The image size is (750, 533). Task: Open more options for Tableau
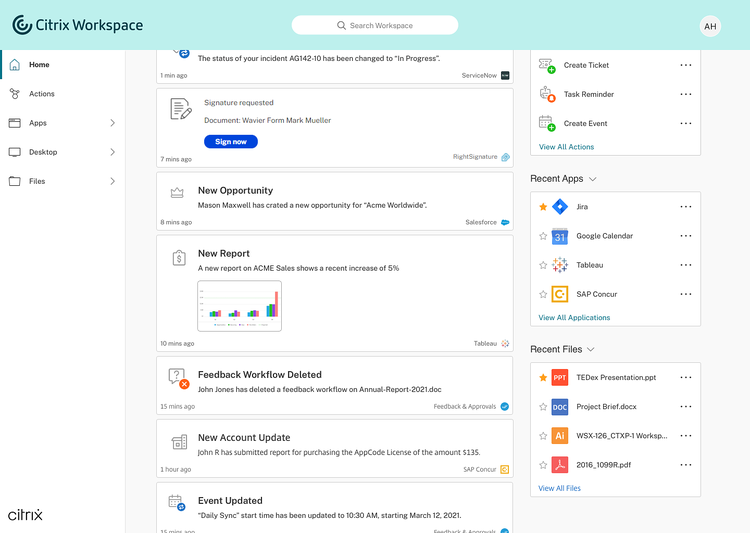pyautogui.click(x=686, y=265)
